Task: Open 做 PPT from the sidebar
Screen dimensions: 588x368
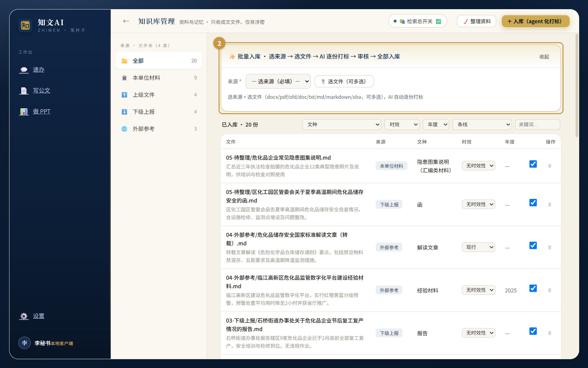Action: 41,112
